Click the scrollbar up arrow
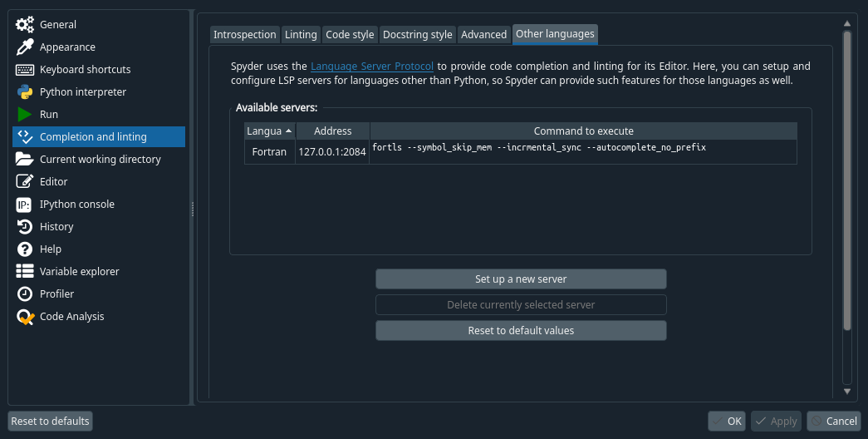Screen dimensions: 868x439 847,23
